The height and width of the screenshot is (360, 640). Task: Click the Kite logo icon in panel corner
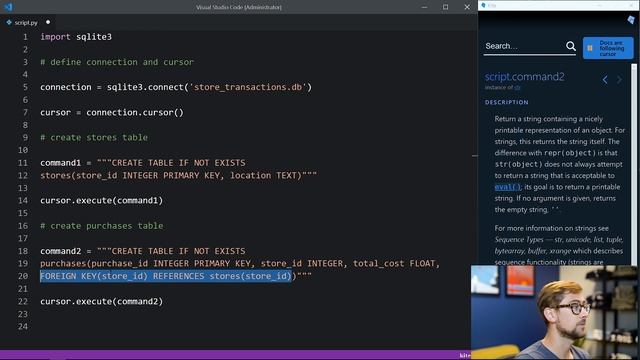[x=631, y=20]
